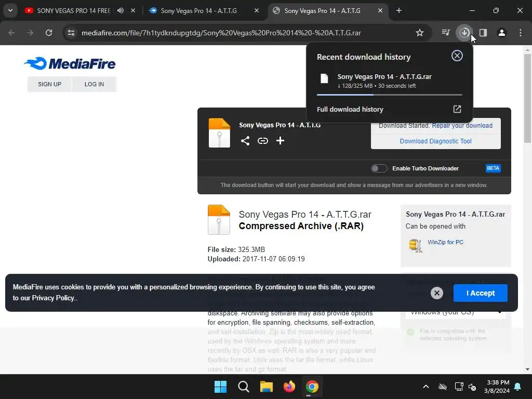532x399 pixels.
Task: Click the BETA badge
Action: 493,168
